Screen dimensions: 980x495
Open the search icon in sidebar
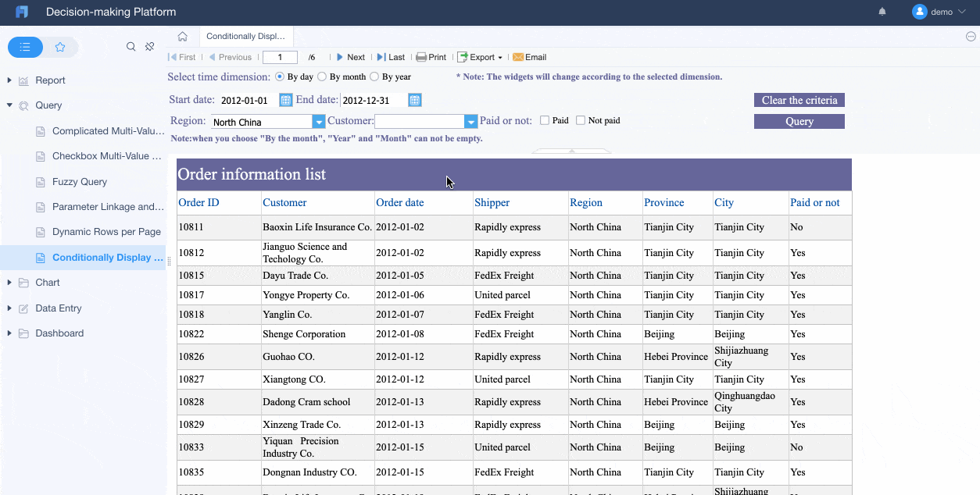[x=131, y=47]
